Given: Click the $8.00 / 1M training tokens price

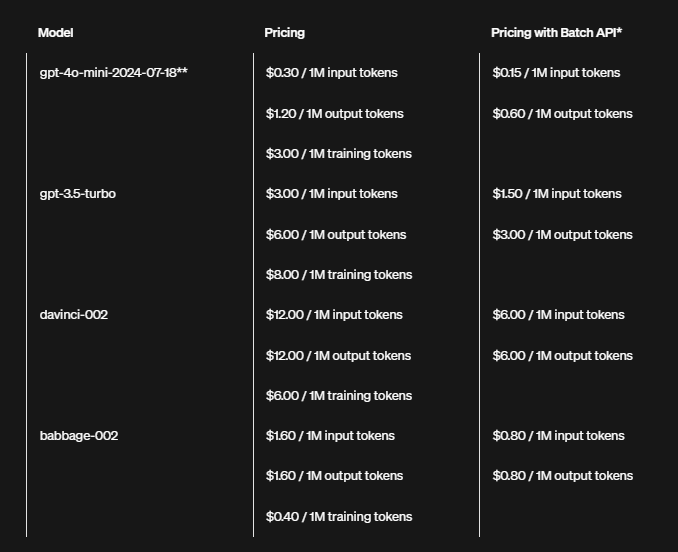Looking at the screenshot, I should coord(338,275).
